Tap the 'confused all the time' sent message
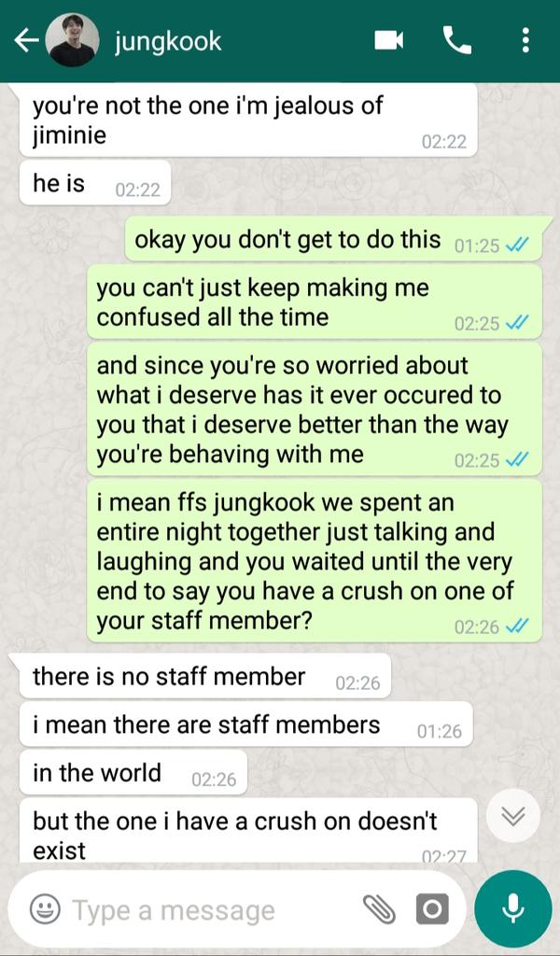The image size is (560, 956). point(315,302)
